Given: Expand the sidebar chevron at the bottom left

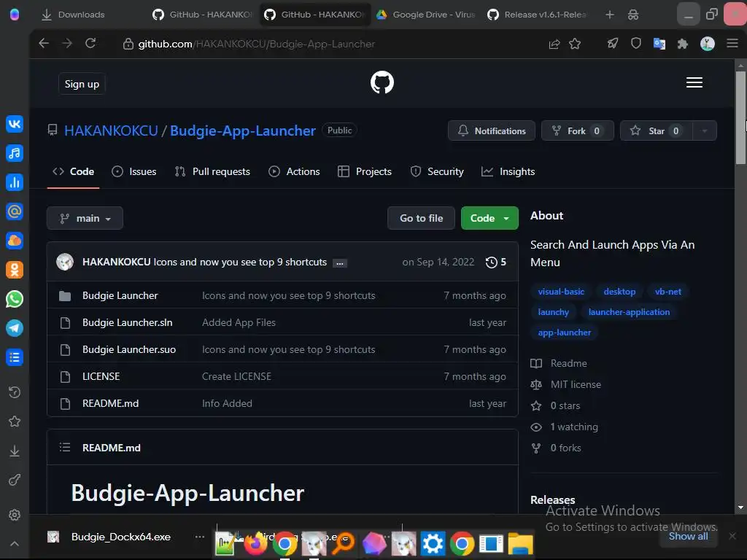Looking at the screenshot, I should click(15, 543).
